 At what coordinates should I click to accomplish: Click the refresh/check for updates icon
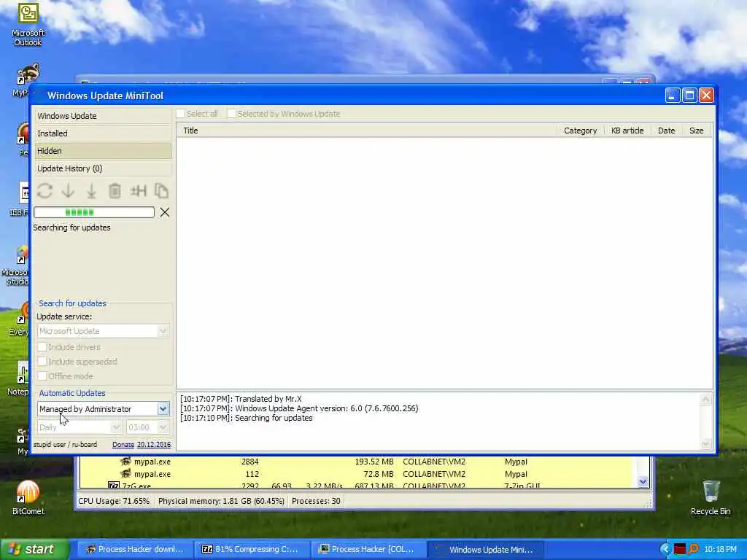(44, 191)
